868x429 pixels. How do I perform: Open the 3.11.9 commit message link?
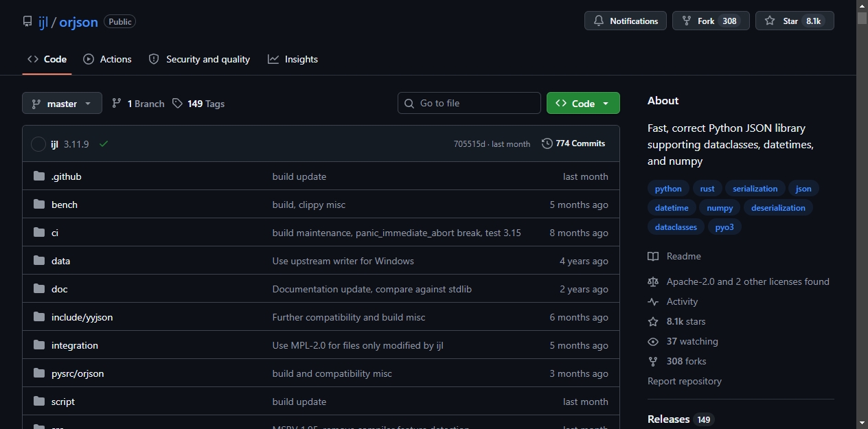(x=76, y=144)
